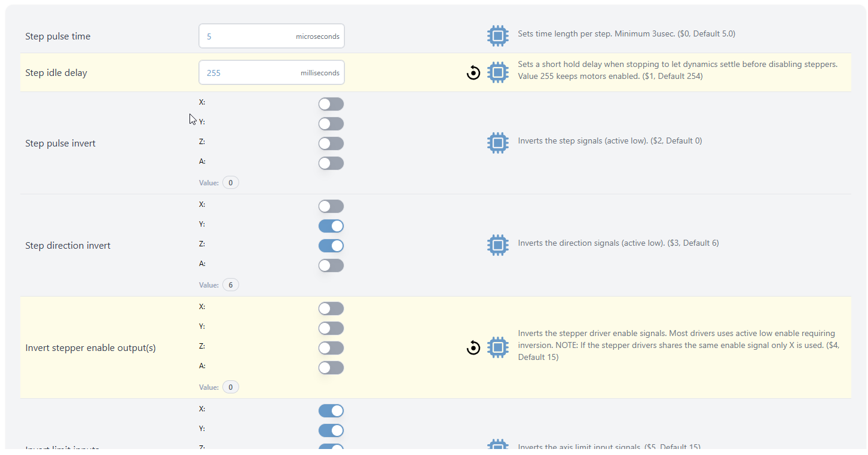Click the Step direction invert value badge

230,285
